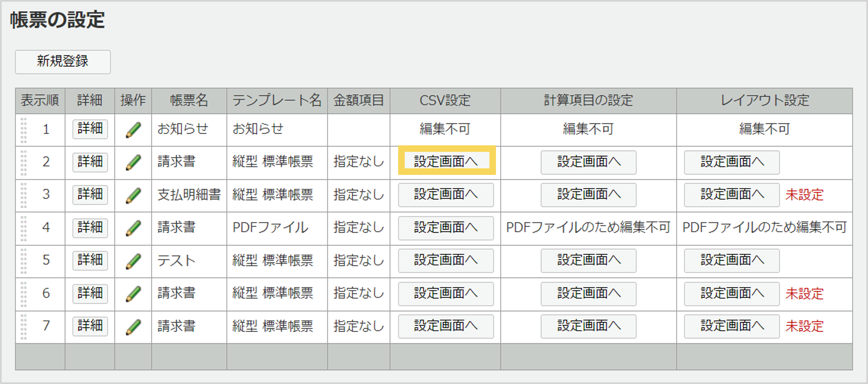Image resolution: width=868 pixels, height=384 pixels.
Task: Click 計算項目の設定 button on row 6
Action: (x=588, y=293)
